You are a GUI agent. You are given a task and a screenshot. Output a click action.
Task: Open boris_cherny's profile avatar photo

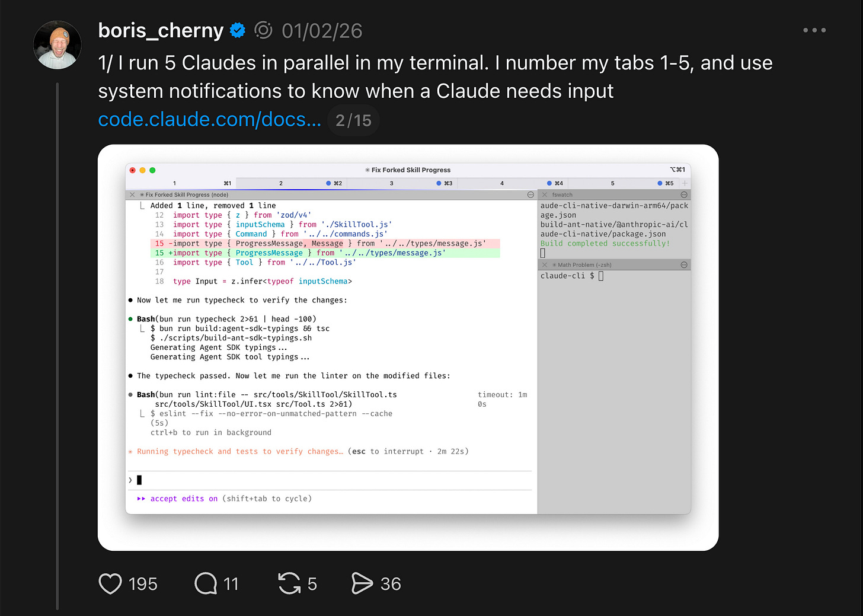(57, 45)
